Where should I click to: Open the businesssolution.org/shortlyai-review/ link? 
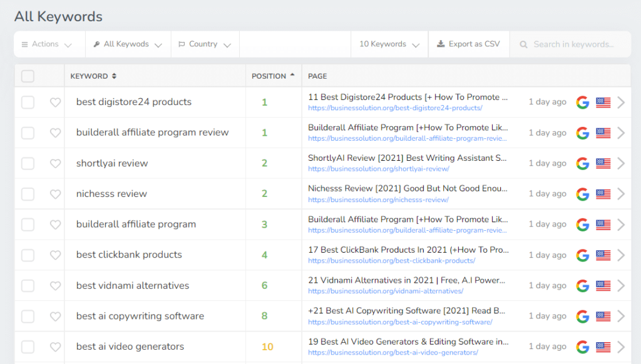click(x=378, y=169)
